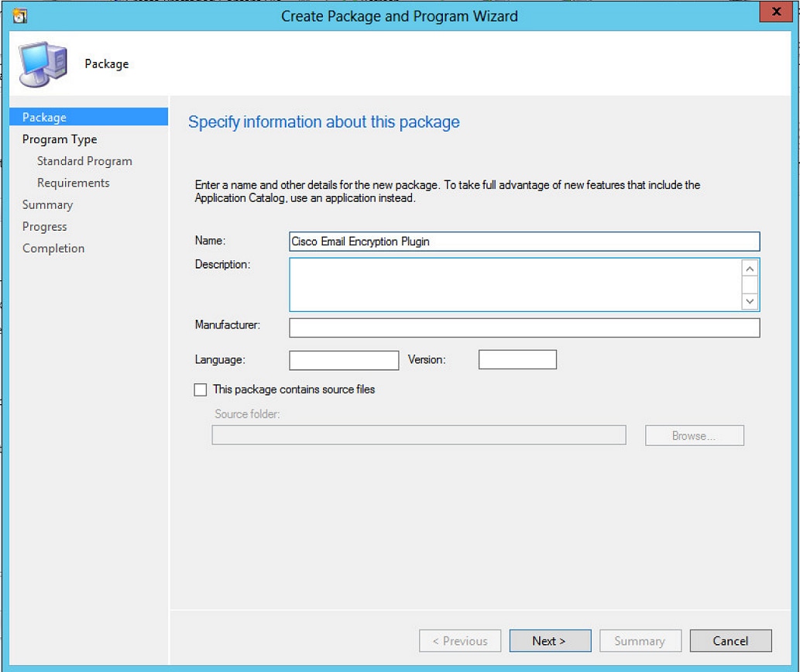Viewport: 800px width, 672px height.
Task: Click the scrollbar down arrow beside Description
Action: (x=748, y=301)
